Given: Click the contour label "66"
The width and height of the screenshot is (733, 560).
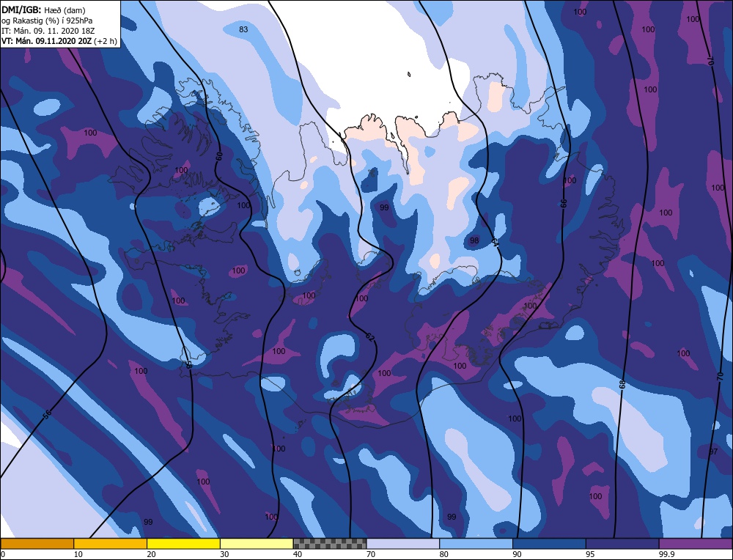Looking at the screenshot, I should point(564,203).
